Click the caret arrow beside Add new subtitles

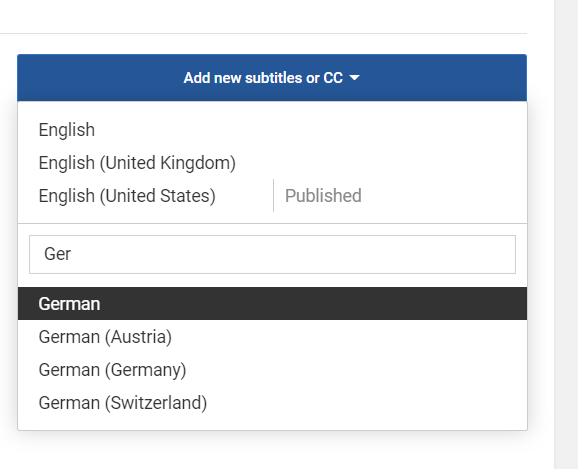[x=354, y=78]
